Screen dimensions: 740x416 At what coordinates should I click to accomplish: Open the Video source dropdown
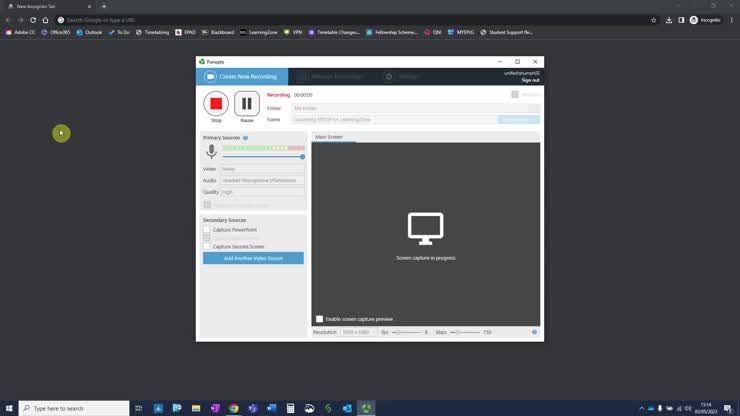(x=262, y=169)
